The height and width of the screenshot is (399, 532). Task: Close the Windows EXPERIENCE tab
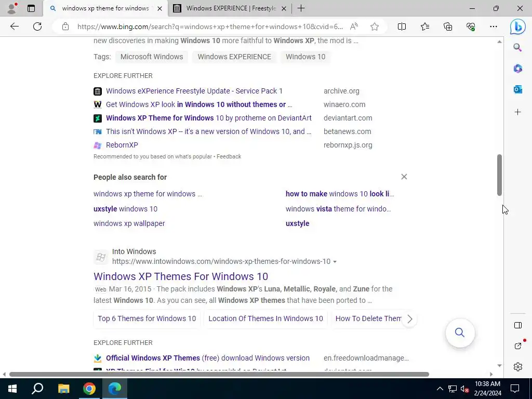[284, 8]
